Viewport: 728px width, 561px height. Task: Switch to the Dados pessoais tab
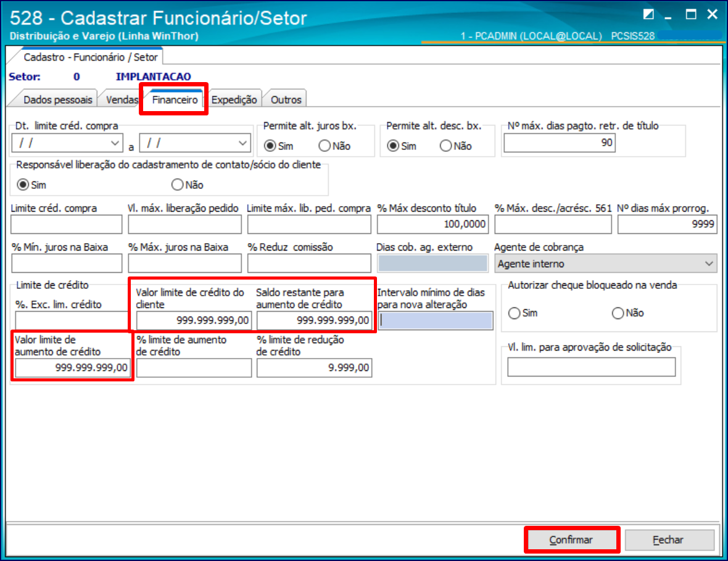[57, 99]
